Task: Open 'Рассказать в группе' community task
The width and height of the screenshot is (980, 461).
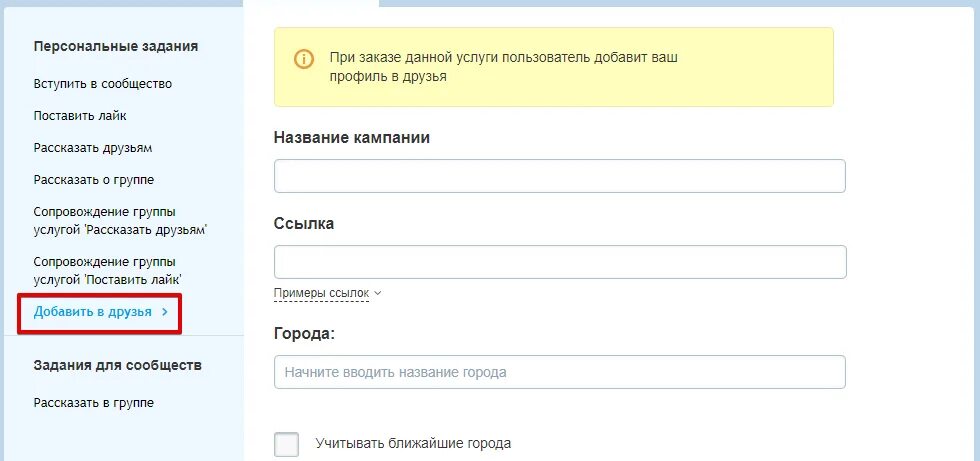Action: click(x=94, y=403)
